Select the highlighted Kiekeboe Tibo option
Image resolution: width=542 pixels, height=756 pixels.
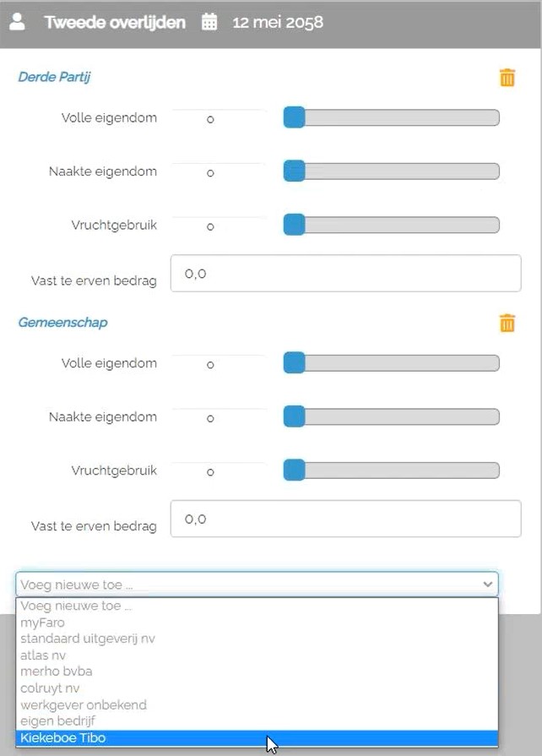[63, 737]
